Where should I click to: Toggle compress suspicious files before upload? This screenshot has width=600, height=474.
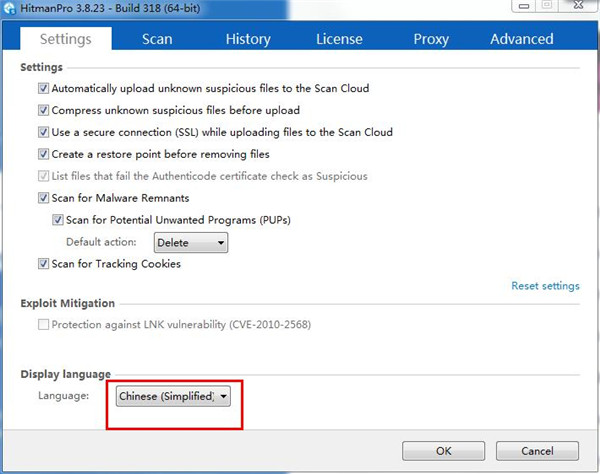tap(43, 110)
